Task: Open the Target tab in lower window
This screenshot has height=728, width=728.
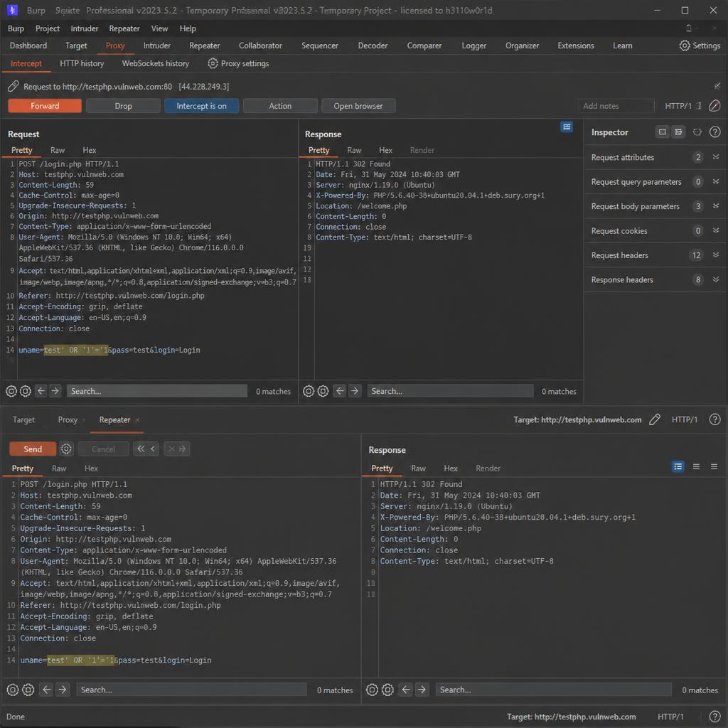Action: pyautogui.click(x=23, y=419)
